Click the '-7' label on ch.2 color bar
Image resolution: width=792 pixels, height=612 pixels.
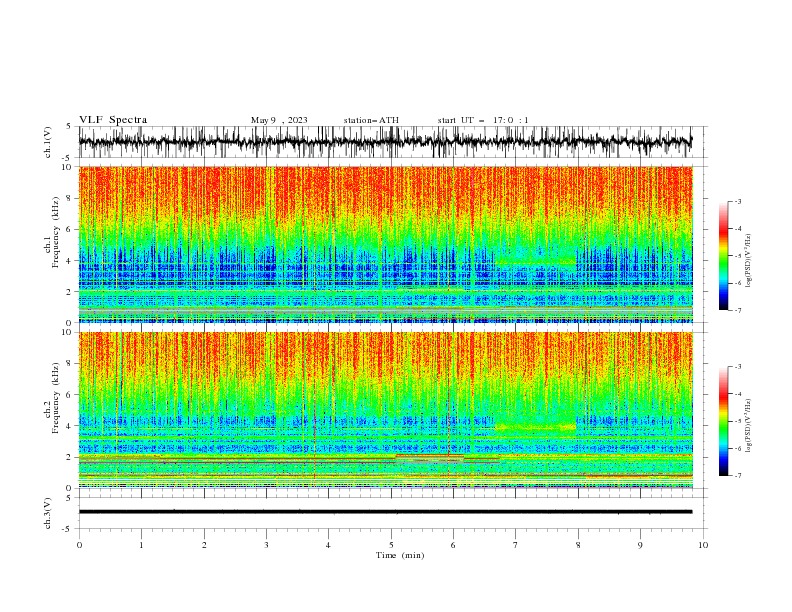coord(737,475)
